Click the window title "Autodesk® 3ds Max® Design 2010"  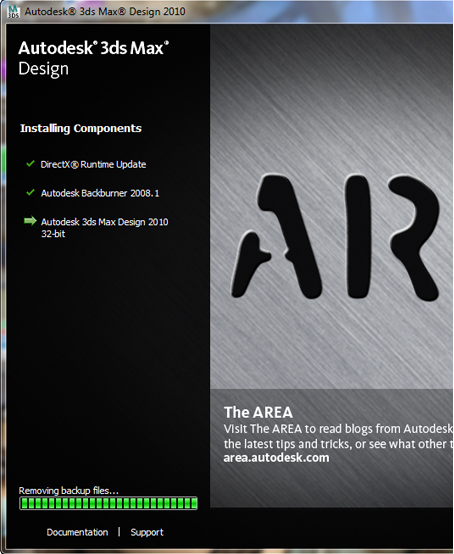click(105, 11)
